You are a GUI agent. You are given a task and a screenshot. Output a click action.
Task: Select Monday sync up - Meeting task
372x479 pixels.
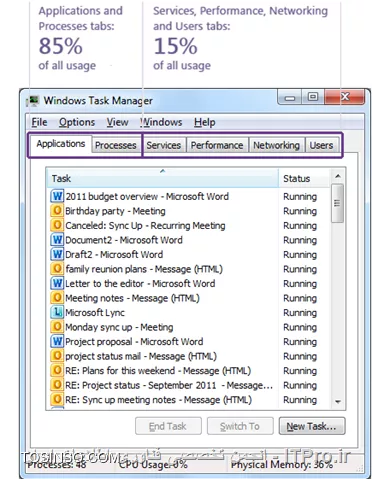coord(119,327)
